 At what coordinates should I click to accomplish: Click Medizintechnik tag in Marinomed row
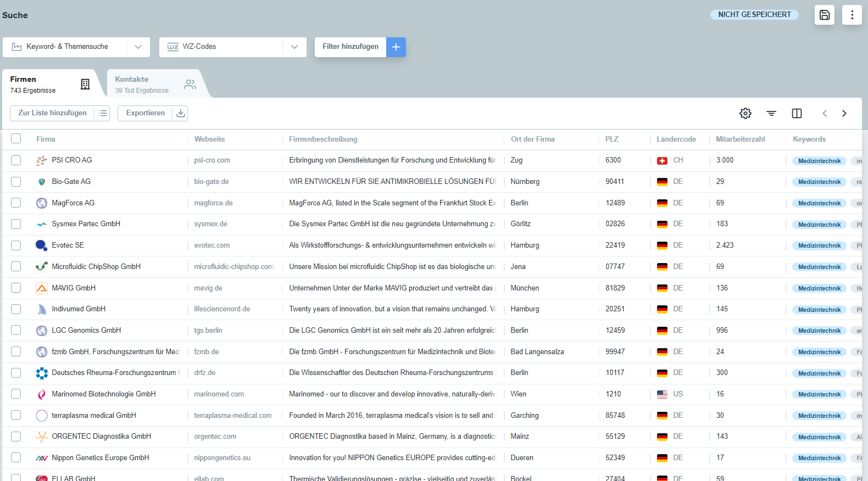pyautogui.click(x=819, y=394)
